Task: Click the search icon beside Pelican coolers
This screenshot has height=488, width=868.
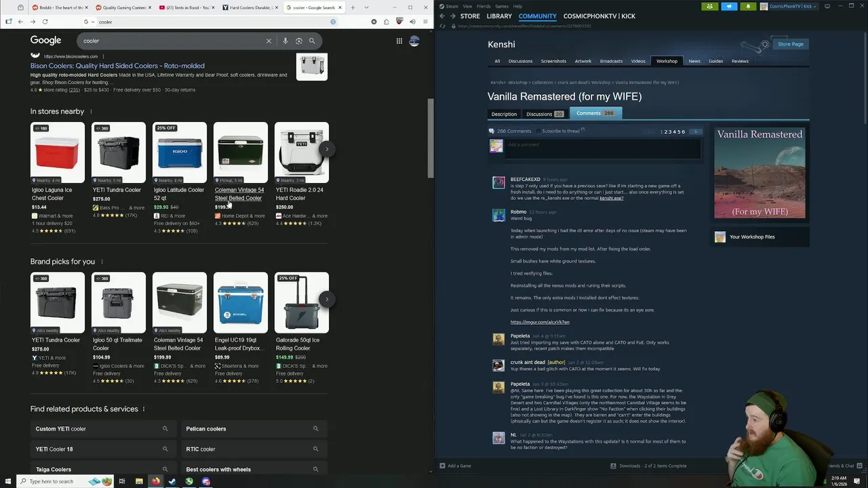Action: pos(315,428)
